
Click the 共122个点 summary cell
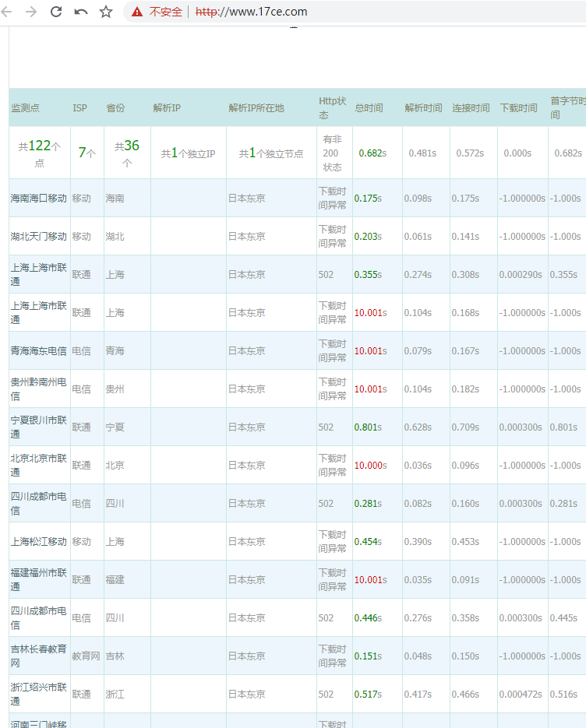click(x=39, y=153)
